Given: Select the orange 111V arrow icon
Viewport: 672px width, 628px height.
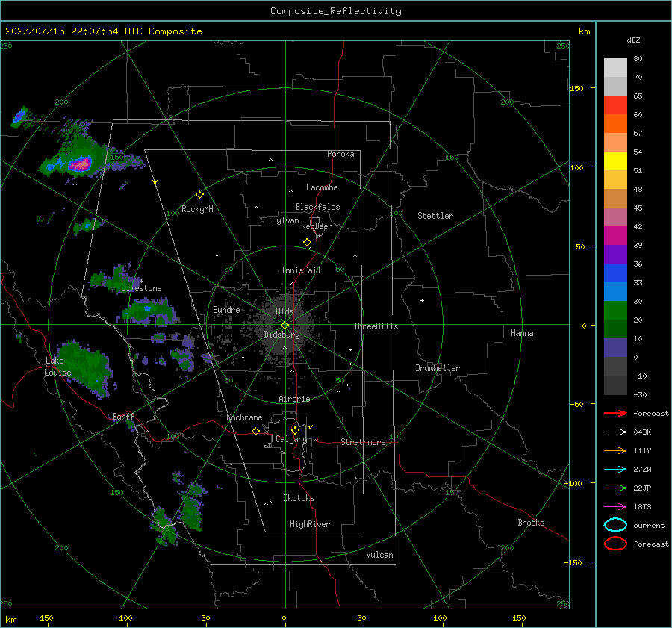Looking at the screenshot, I should point(615,450).
